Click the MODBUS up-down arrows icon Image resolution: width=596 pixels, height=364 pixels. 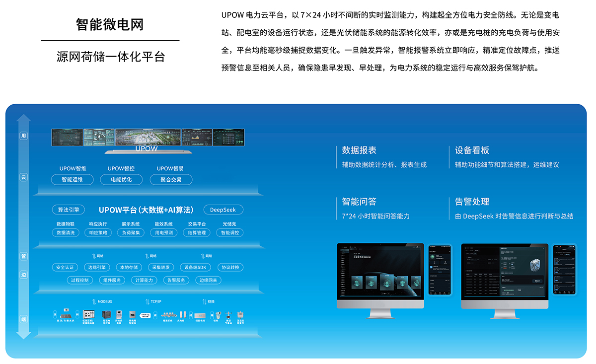[94, 301]
